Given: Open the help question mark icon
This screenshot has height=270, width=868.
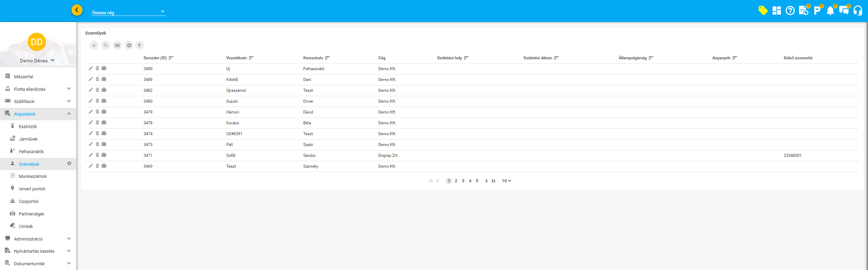Looking at the screenshot, I should point(790,11).
